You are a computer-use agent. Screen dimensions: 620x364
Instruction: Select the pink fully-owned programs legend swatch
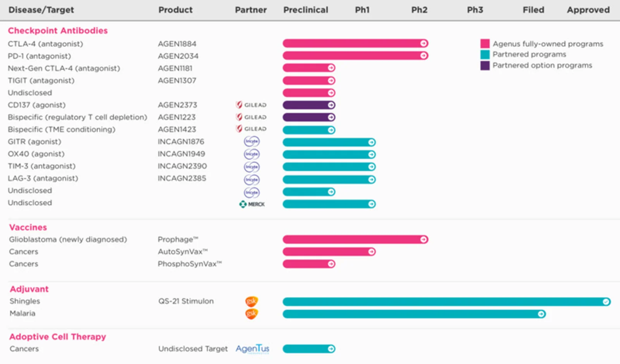pyautogui.click(x=485, y=43)
